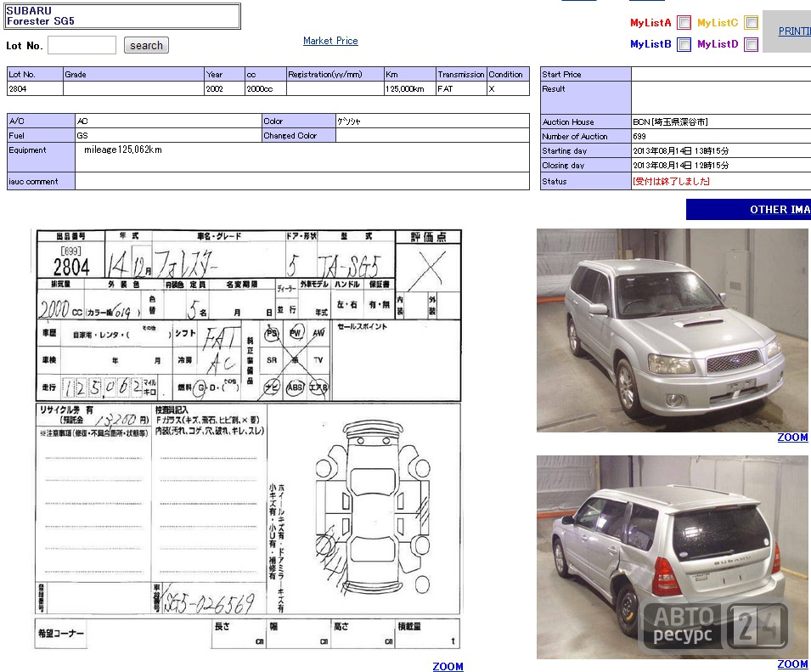Check the MyListD checkbox

(x=751, y=44)
